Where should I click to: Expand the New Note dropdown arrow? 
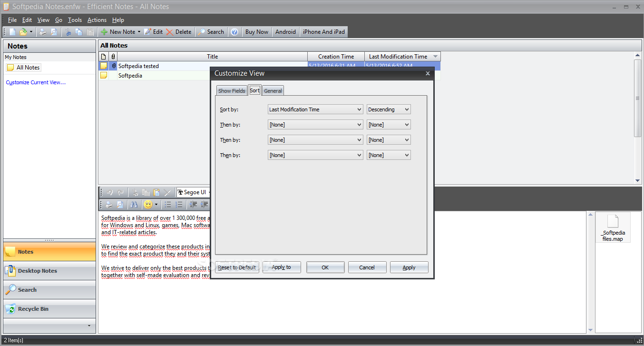point(139,32)
